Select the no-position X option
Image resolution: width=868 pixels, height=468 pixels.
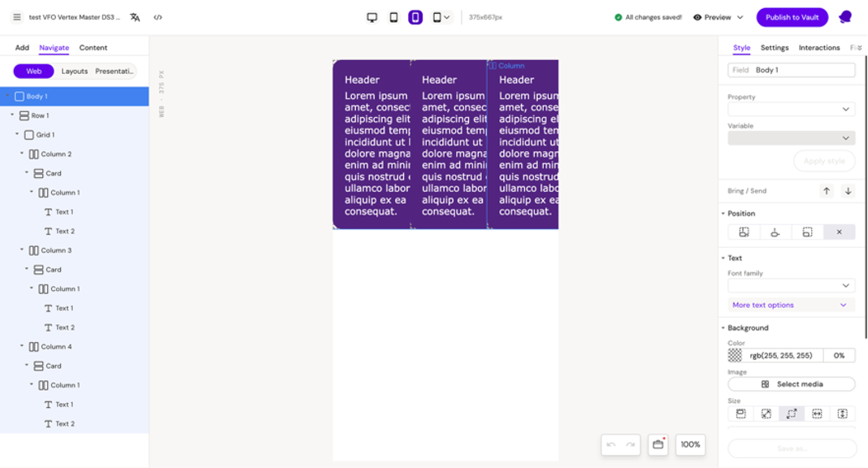[x=839, y=232]
